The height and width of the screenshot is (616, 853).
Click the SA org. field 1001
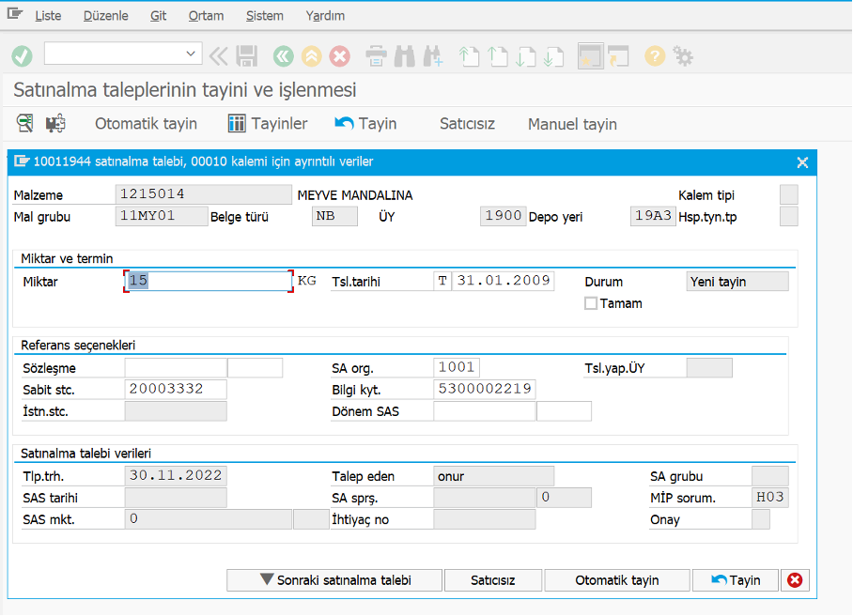point(457,367)
